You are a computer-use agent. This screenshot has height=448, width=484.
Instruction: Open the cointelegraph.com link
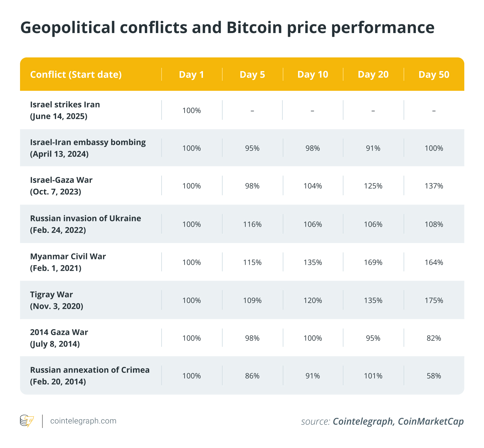(83, 421)
